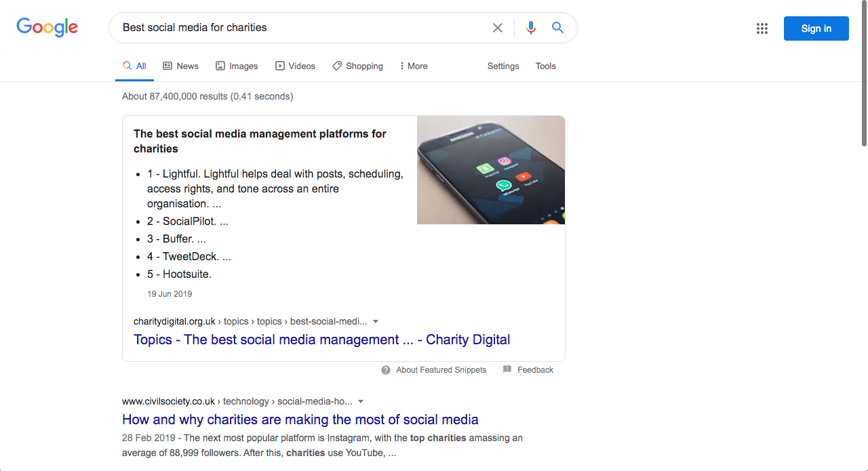Click the featured snippet heading text
This screenshot has width=868, height=471.
260,142
